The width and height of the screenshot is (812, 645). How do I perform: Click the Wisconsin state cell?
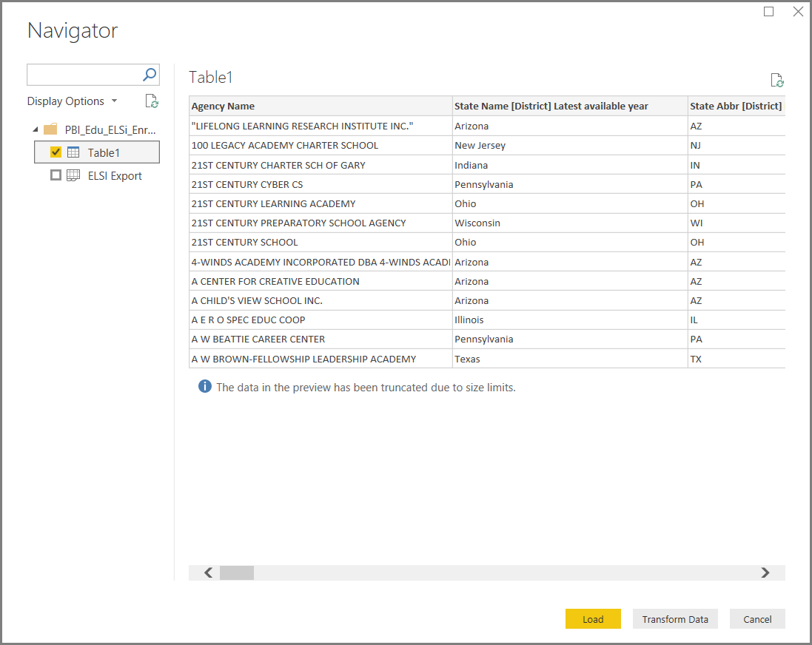[x=570, y=223]
